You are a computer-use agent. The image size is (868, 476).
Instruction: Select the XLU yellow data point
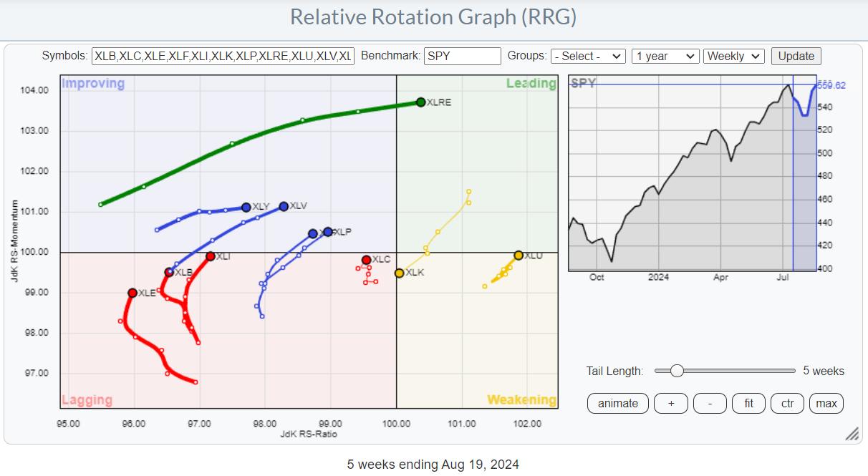click(x=519, y=256)
